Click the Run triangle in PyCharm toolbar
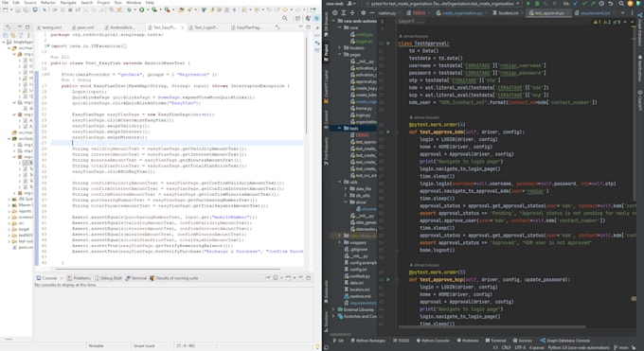Viewport: 644px width, 351px height. (x=528, y=3)
